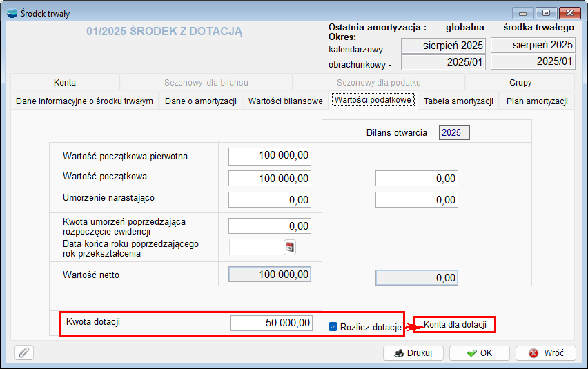Uncheck the Rozlicz dotacje checkbox
Image resolution: width=588 pixels, height=369 pixels.
click(x=333, y=327)
